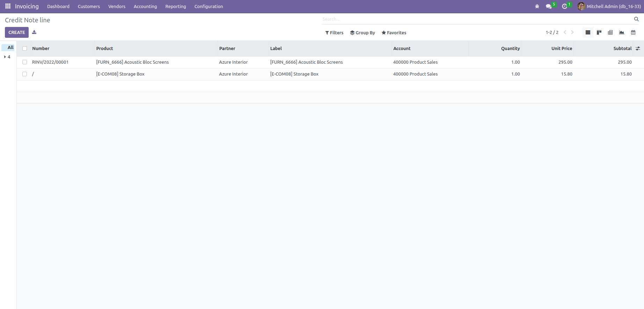Click unit price 295.00
Viewport: 644px width, 309px height.
tap(565, 62)
